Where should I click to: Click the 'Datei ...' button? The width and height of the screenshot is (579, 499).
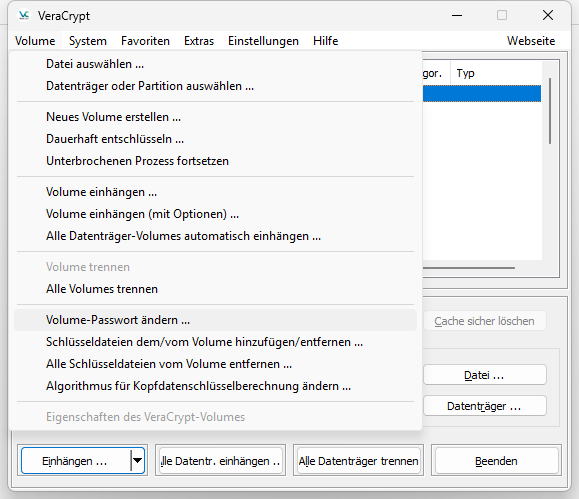(x=484, y=375)
